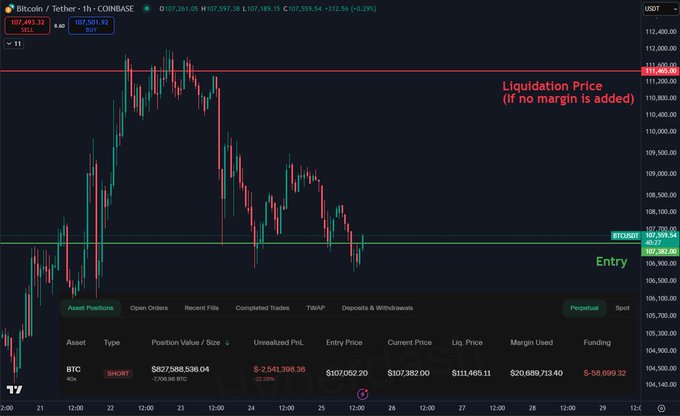The width and height of the screenshot is (680, 416).
Task: Click the Entry Price column header
Action: [x=344, y=343]
